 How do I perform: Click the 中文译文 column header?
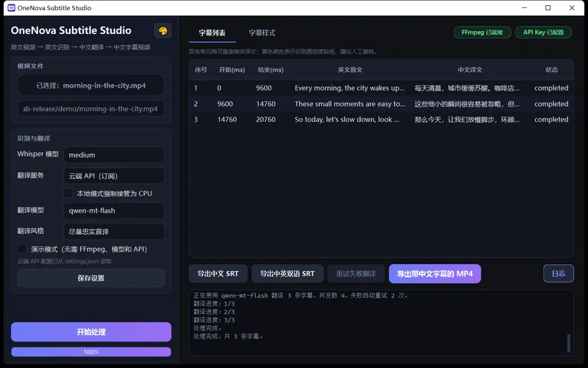(x=470, y=70)
